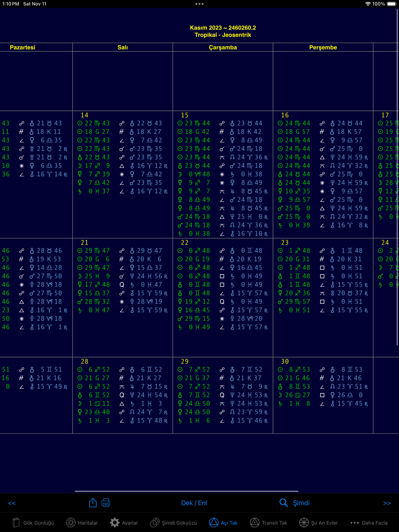
Task: Open the Haritalar tab
Action: 82,523
